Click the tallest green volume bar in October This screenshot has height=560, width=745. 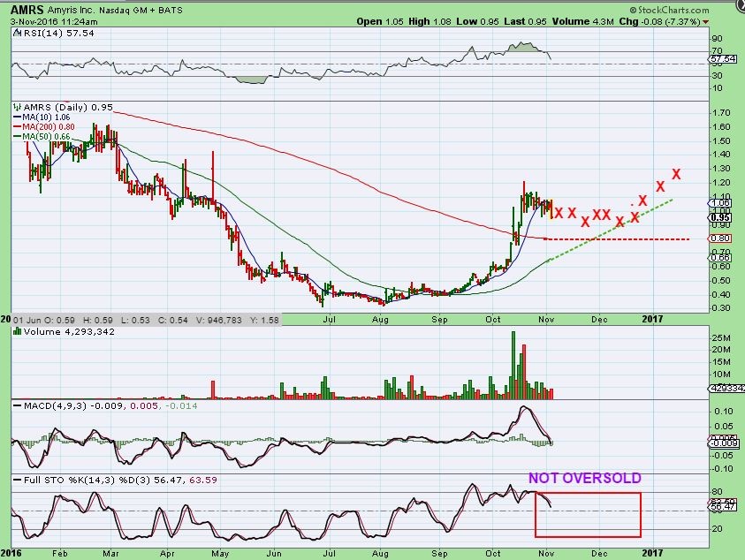[513, 364]
